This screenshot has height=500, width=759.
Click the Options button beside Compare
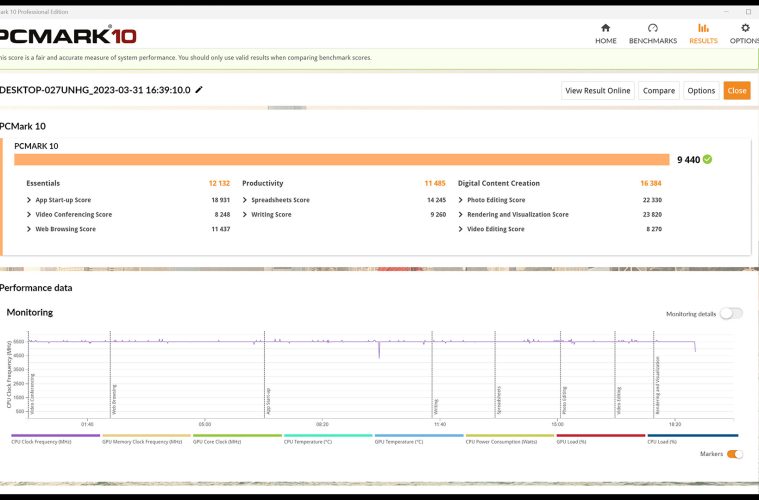tap(701, 91)
